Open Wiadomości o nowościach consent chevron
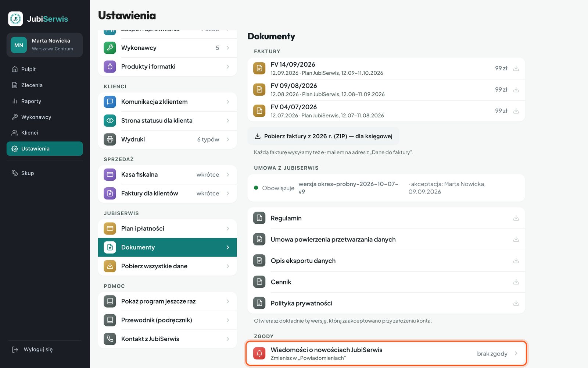The height and width of the screenshot is (368, 588). point(516,354)
